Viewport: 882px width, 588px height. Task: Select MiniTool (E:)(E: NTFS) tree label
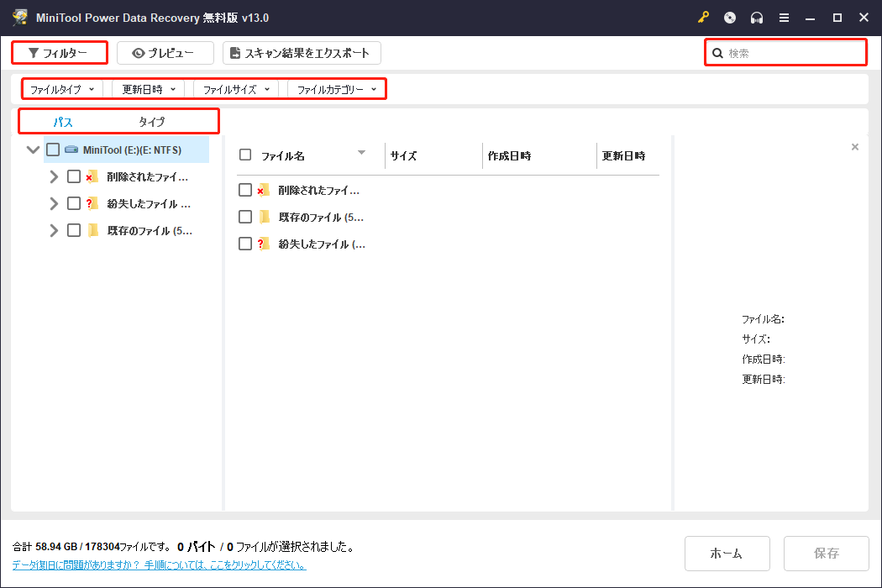coord(132,150)
